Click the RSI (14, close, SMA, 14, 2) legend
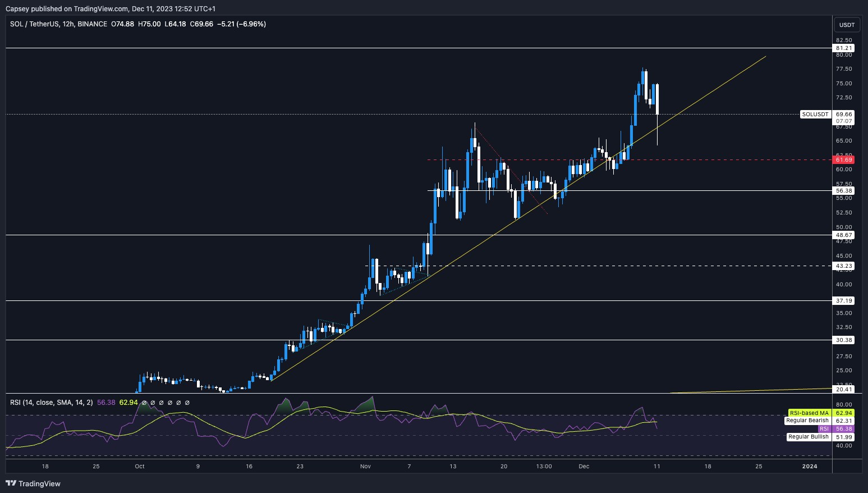The image size is (868, 493). (x=52, y=403)
